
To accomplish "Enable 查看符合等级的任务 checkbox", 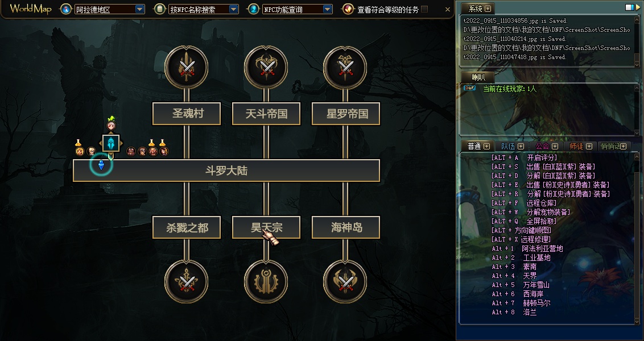I will click(x=424, y=9).
